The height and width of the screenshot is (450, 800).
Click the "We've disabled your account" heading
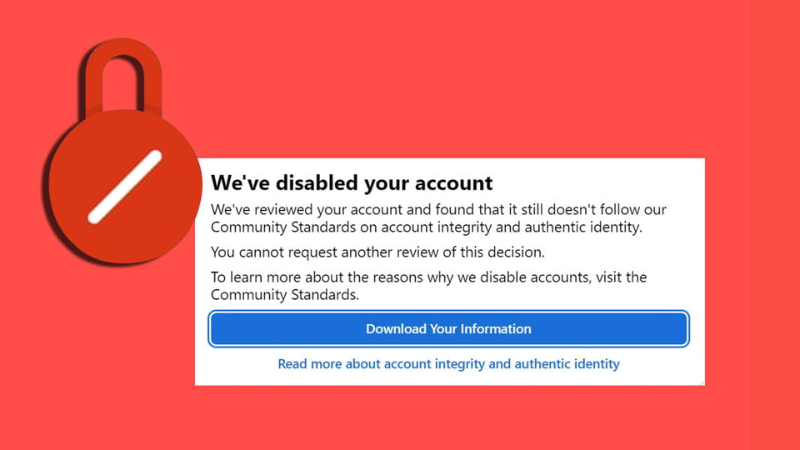click(x=351, y=184)
